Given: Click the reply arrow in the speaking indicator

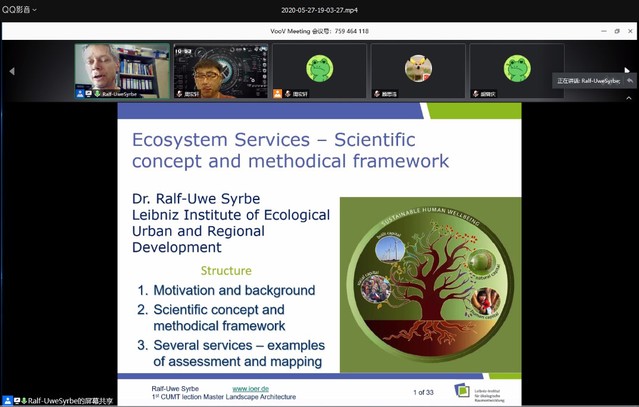Looking at the screenshot, I should [630, 80].
